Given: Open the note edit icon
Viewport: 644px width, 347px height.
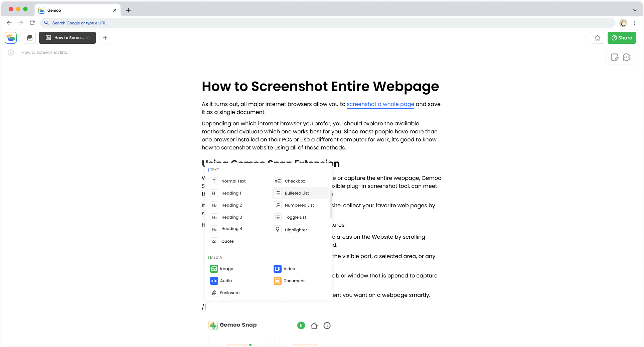Looking at the screenshot, I should (615, 57).
